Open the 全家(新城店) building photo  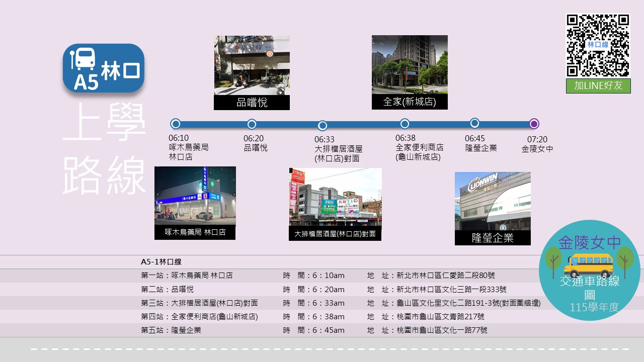pos(410,65)
